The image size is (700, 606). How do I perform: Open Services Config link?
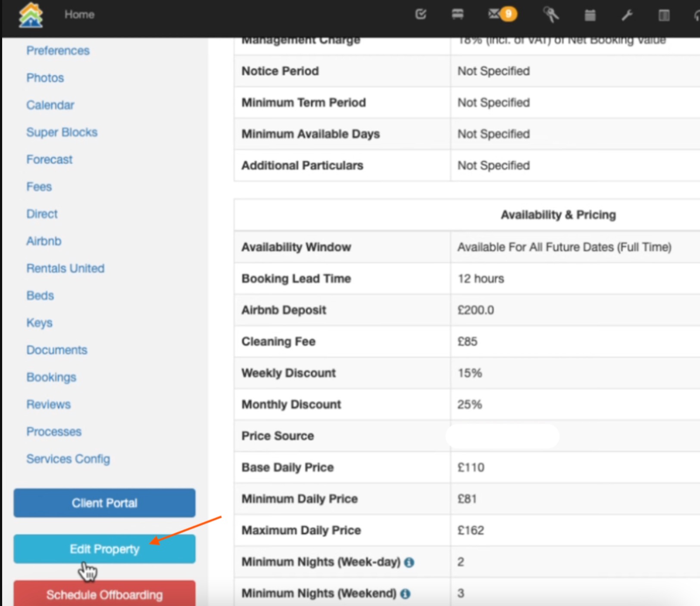[68, 459]
